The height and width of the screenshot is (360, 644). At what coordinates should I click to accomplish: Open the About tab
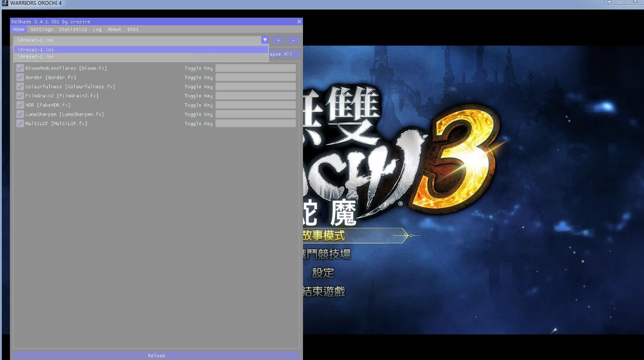point(115,29)
